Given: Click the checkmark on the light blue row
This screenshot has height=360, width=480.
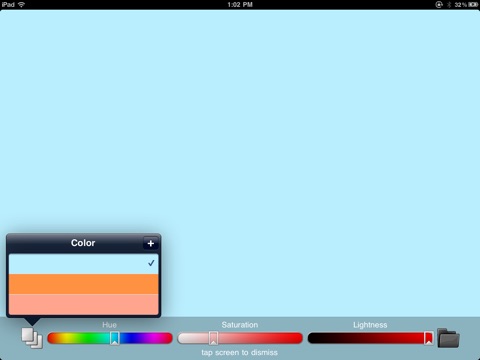Looking at the screenshot, I should pyautogui.click(x=151, y=263).
